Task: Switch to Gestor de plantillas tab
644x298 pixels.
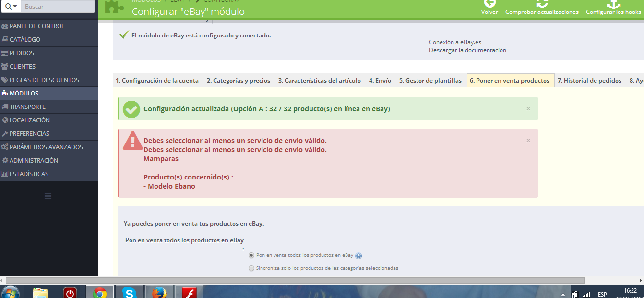Action: (x=430, y=81)
